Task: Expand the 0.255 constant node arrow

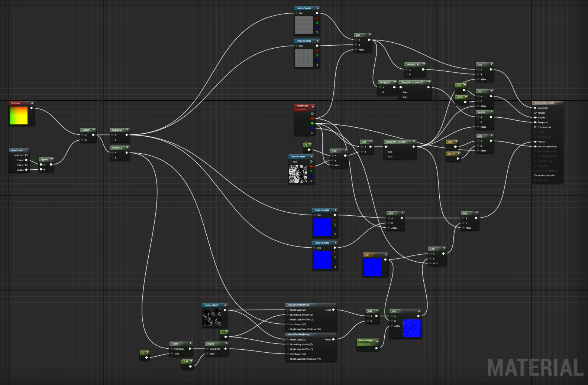Action: click(x=466, y=97)
